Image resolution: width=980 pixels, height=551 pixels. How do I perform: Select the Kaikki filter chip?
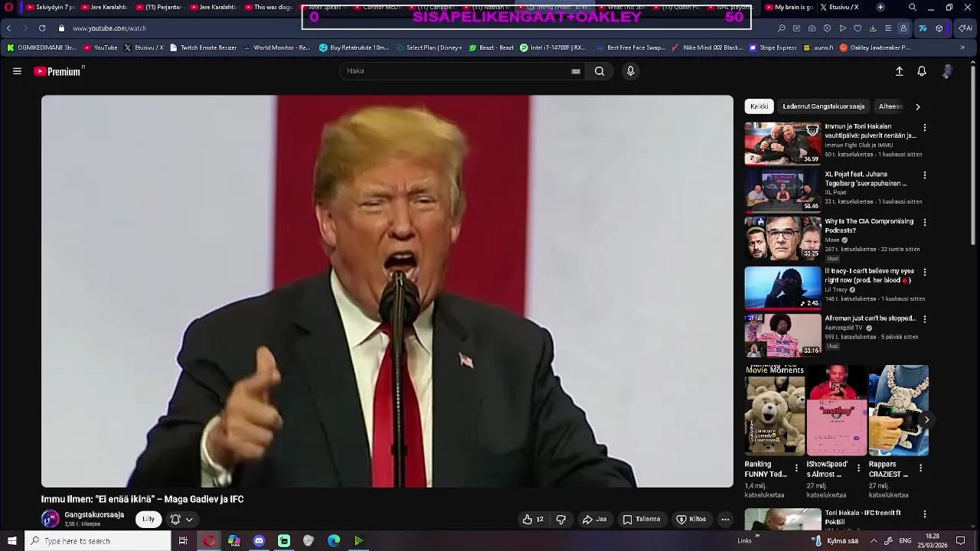(759, 106)
